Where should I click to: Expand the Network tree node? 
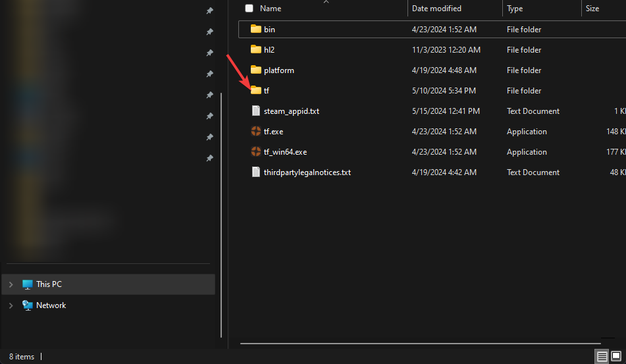[x=11, y=305]
